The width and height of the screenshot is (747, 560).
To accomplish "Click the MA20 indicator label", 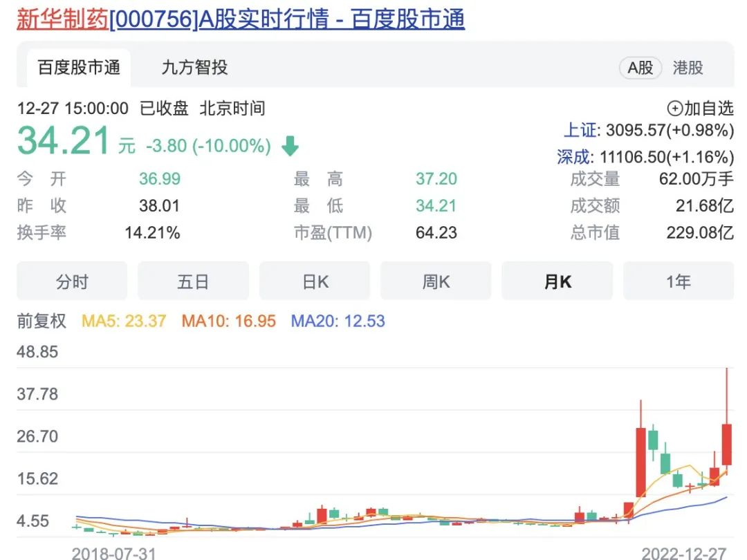I will coord(338,321).
